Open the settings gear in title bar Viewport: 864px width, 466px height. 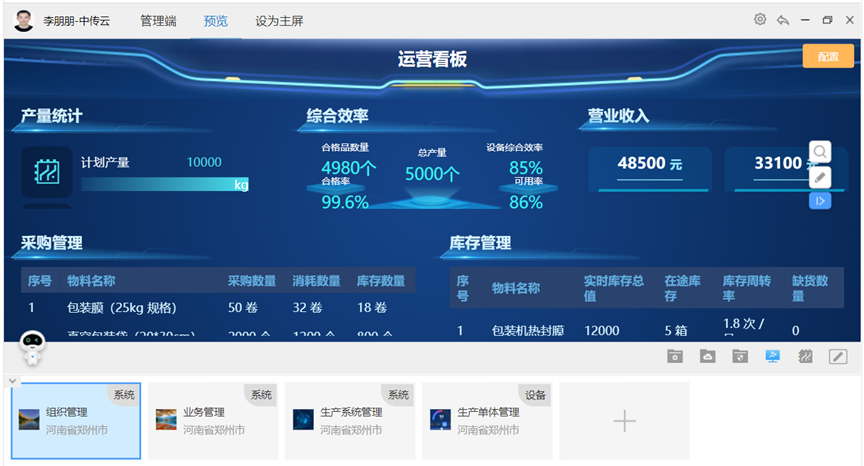click(x=760, y=20)
